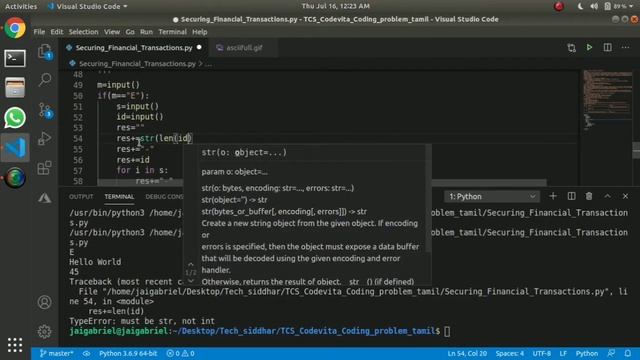Close the terminal panel
This screenshot has height=360, width=640.
point(625,196)
